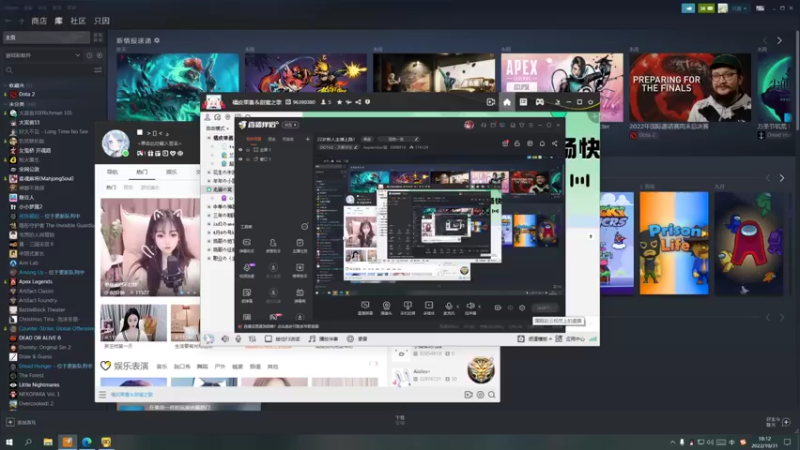Viewport: 800px width, 450px height.
Task: Click the Add a Game plus button
Action: [10, 422]
